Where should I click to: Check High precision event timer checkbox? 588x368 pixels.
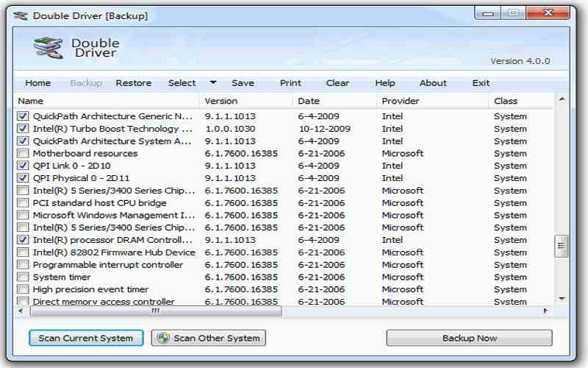23,289
